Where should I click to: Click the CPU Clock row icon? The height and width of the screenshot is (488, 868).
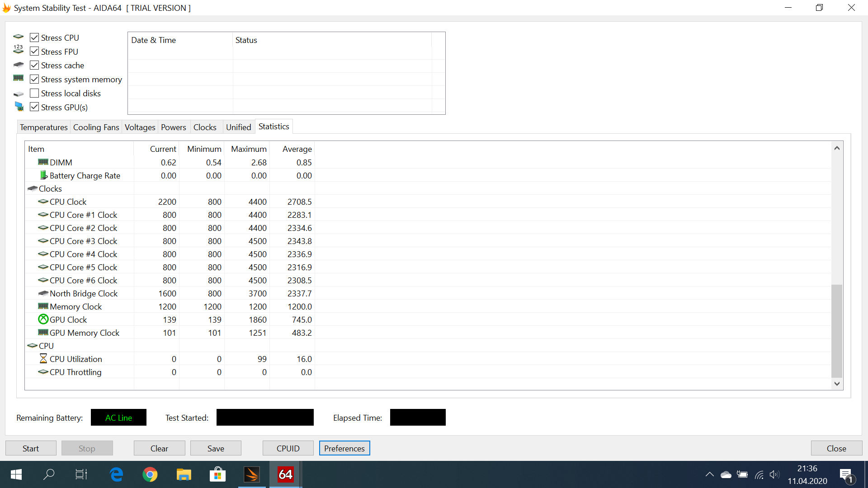(43, 202)
